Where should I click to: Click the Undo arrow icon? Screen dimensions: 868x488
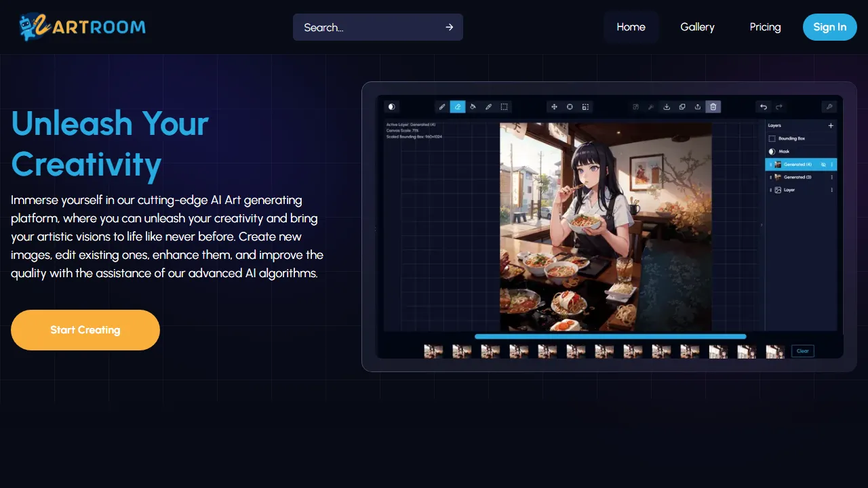pyautogui.click(x=763, y=106)
